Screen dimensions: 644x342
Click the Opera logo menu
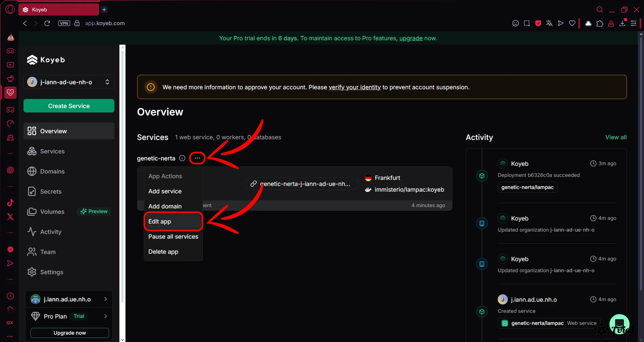tap(10, 9)
